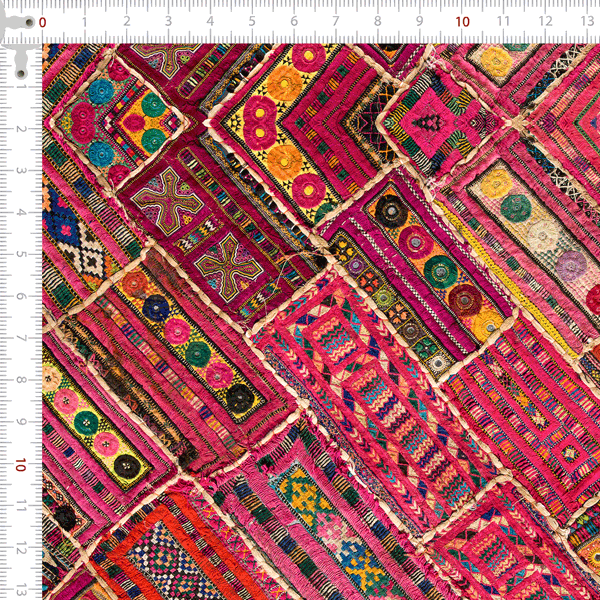Click the number 11 on the top ruler
The width and height of the screenshot is (600, 600).
504,21
